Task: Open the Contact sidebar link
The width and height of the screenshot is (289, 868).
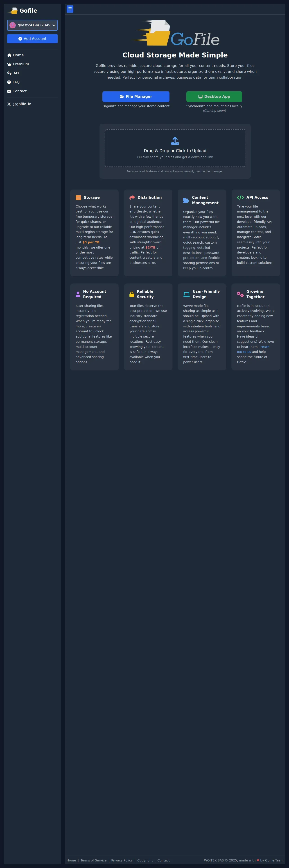Action: tap(17, 91)
